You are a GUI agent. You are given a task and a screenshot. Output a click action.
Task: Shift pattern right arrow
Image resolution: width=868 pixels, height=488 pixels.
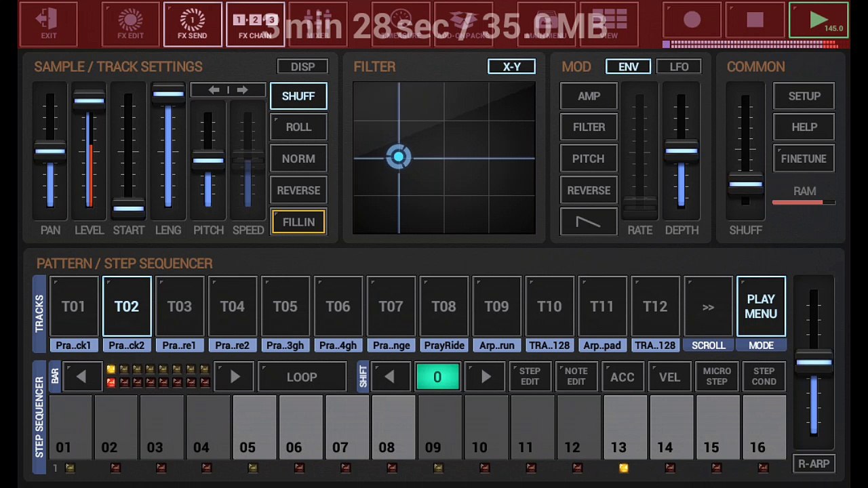[x=486, y=377]
